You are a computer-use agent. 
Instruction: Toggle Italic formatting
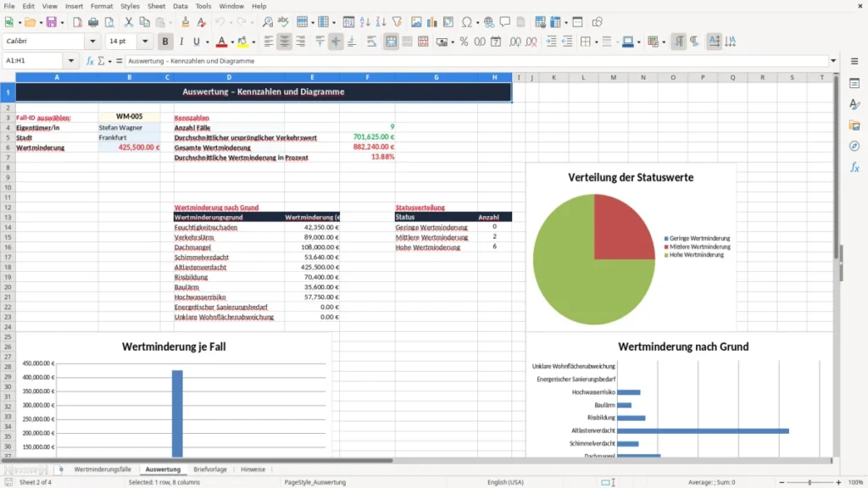click(181, 42)
